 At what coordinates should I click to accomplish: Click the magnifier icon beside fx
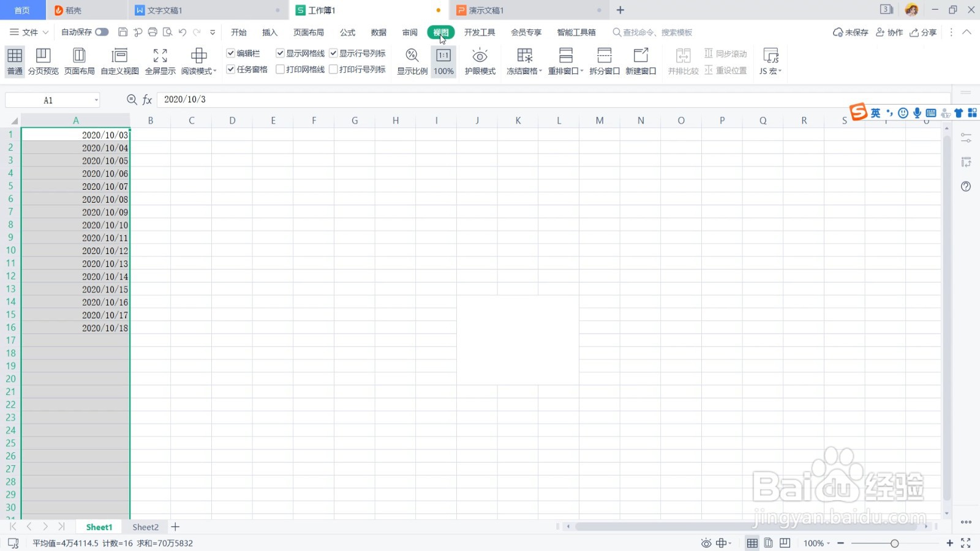pos(132,100)
